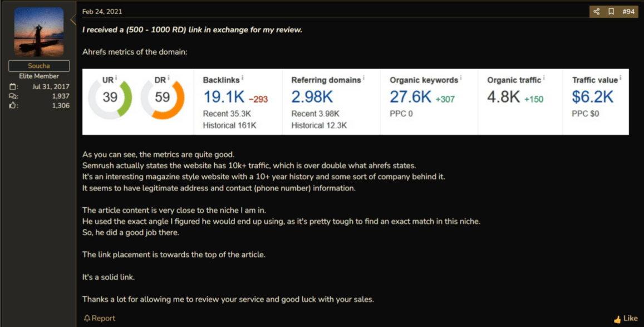Click the Backlinks info icon
Viewport: 644px width, 327px height.
(242, 77)
